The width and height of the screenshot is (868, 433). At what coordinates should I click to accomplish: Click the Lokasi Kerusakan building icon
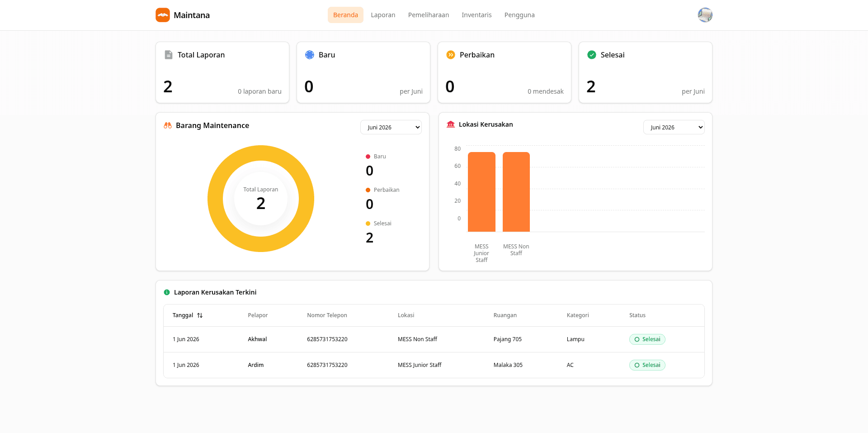point(451,124)
